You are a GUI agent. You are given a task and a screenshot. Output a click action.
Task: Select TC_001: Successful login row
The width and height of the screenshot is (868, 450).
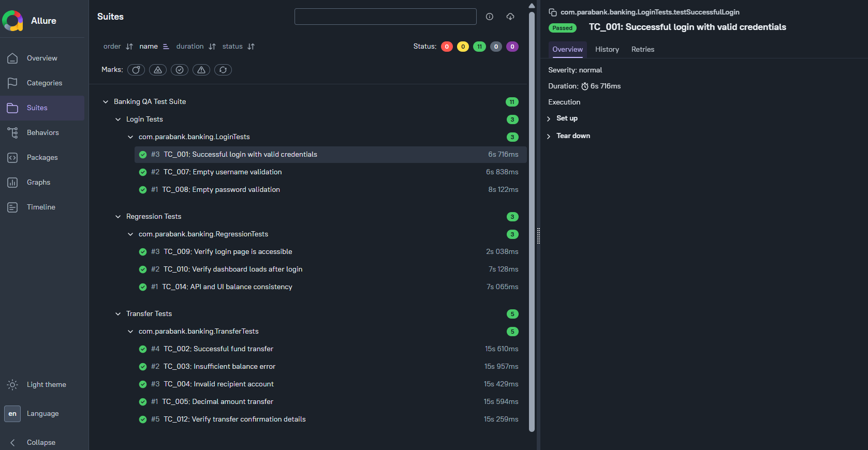pyautogui.click(x=331, y=155)
